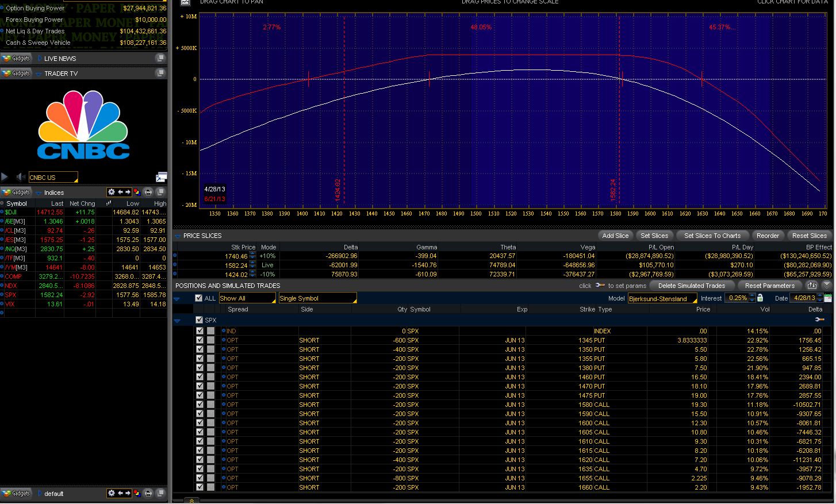Collapse the Indices gadget arrow

[x=39, y=193]
